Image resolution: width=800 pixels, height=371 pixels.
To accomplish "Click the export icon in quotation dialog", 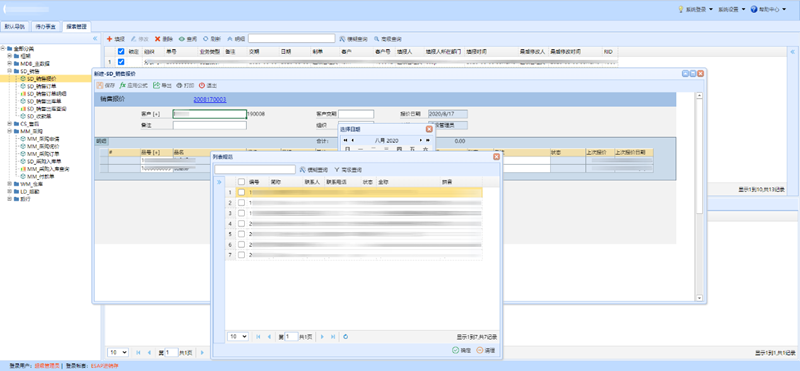I will pos(157,86).
